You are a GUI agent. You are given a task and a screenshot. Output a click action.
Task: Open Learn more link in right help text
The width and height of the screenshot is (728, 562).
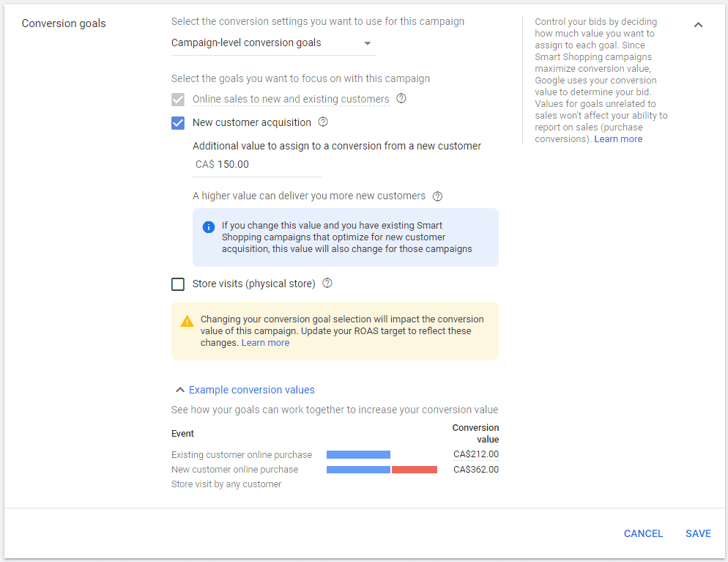tap(618, 139)
